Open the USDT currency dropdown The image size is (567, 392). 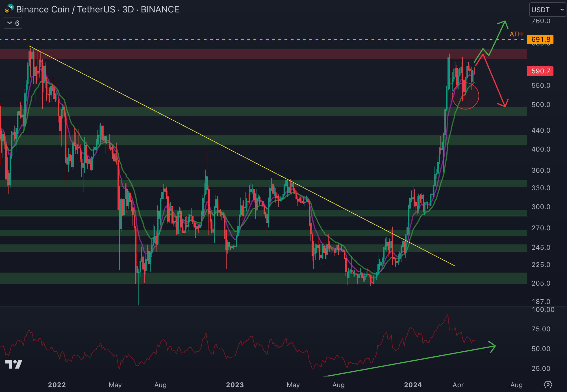pos(544,10)
